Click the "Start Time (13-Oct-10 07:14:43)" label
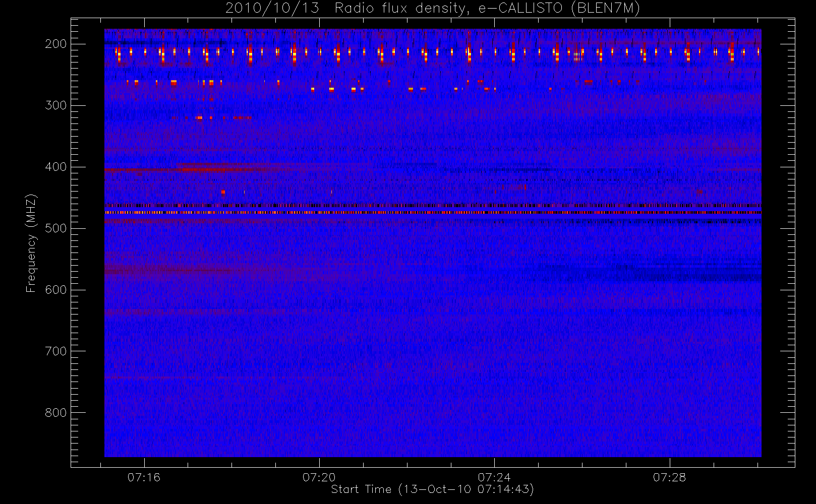This screenshot has height=504, width=816. point(433,489)
